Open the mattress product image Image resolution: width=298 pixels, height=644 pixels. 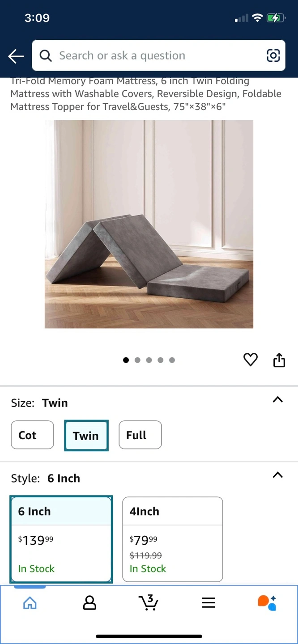149,224
